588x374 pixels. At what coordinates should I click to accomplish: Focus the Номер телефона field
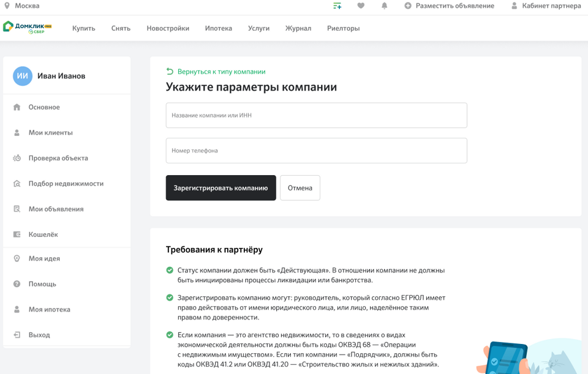(317, 151)
